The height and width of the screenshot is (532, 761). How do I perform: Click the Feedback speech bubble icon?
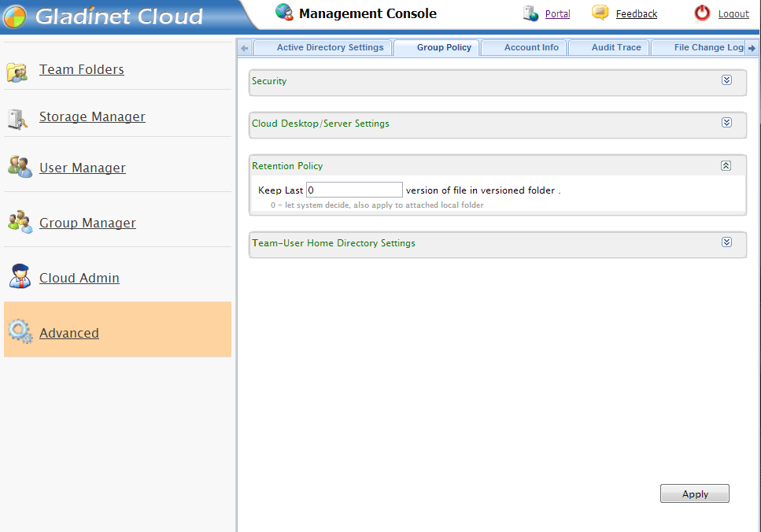pos(600,13)
